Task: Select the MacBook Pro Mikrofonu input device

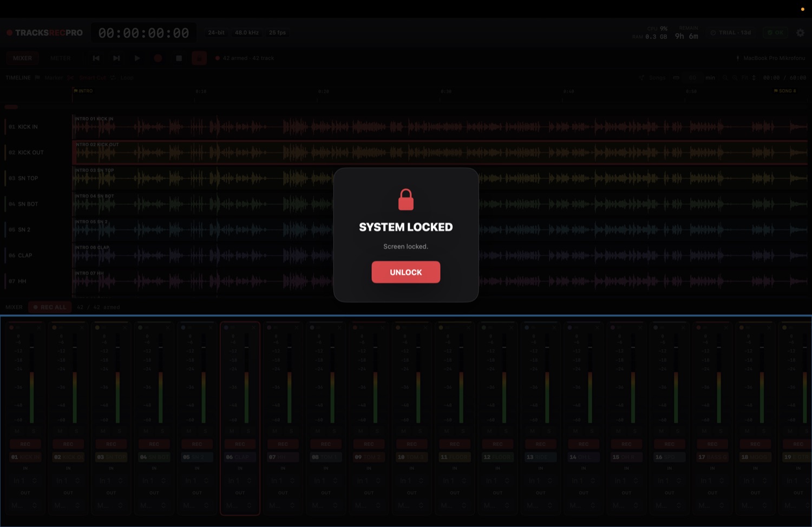Action: (x=770, y=58)
